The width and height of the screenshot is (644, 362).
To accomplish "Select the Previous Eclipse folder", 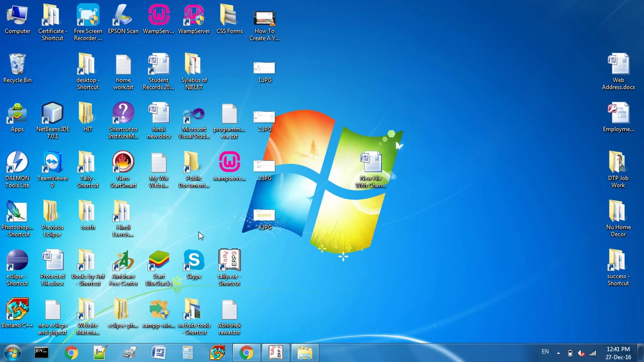I will click(x=52, y=219).
